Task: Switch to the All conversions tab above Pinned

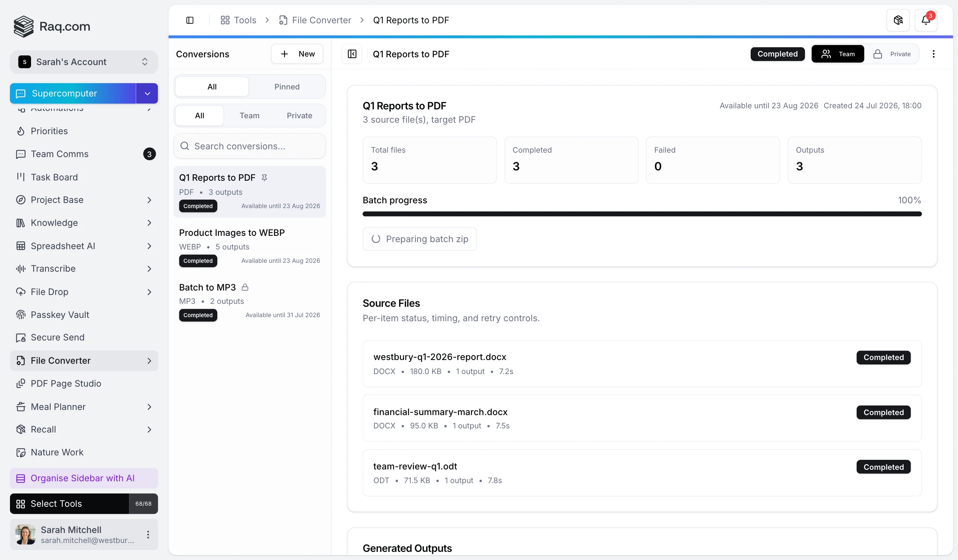Action: (212, 87)
